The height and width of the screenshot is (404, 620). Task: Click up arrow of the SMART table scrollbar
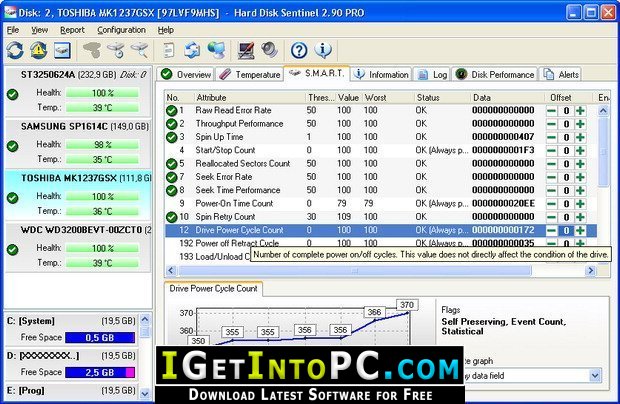coord(603,111)
